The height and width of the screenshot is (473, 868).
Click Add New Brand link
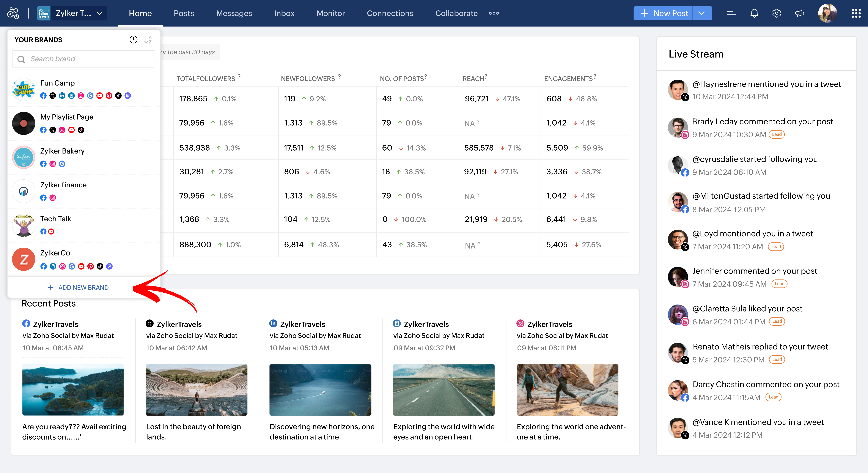pyautogui.click(x=79, y=288)
